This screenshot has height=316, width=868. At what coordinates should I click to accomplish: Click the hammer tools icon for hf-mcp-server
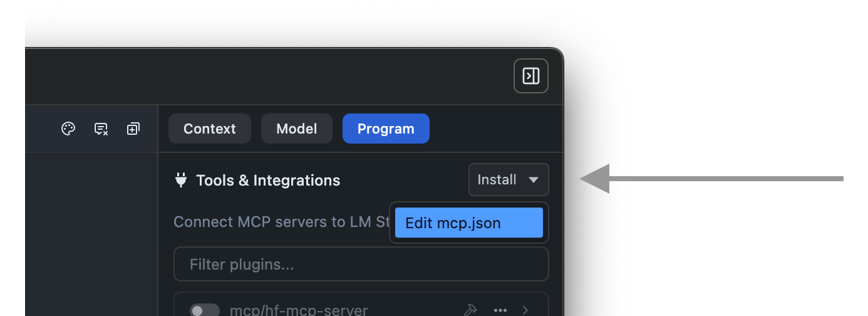[470, 310]
